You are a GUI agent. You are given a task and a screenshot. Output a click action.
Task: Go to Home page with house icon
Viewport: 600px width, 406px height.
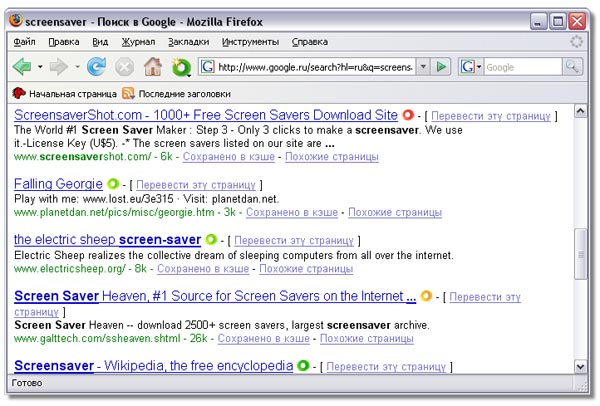[153, 67]
